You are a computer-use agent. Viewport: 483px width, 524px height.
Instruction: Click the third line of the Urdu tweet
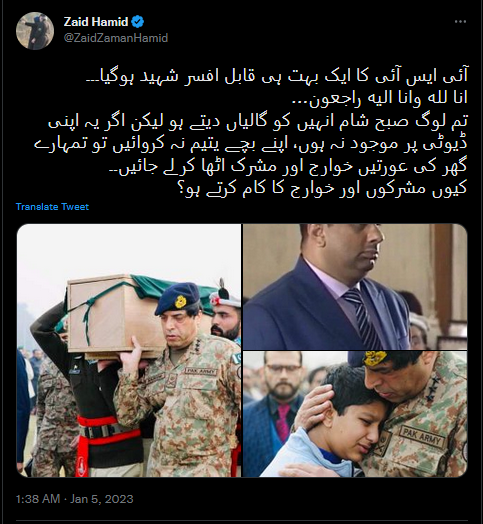258,121
